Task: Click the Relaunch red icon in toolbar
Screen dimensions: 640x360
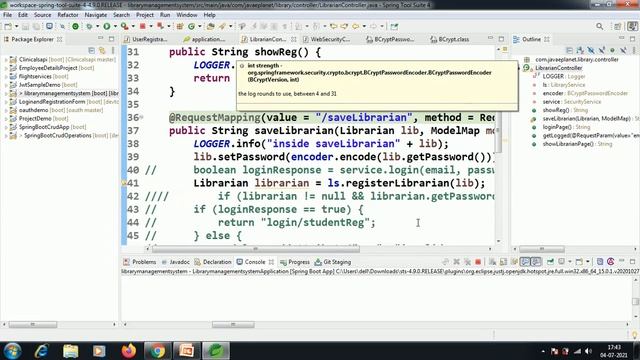Action: click(x=160, y=26)
